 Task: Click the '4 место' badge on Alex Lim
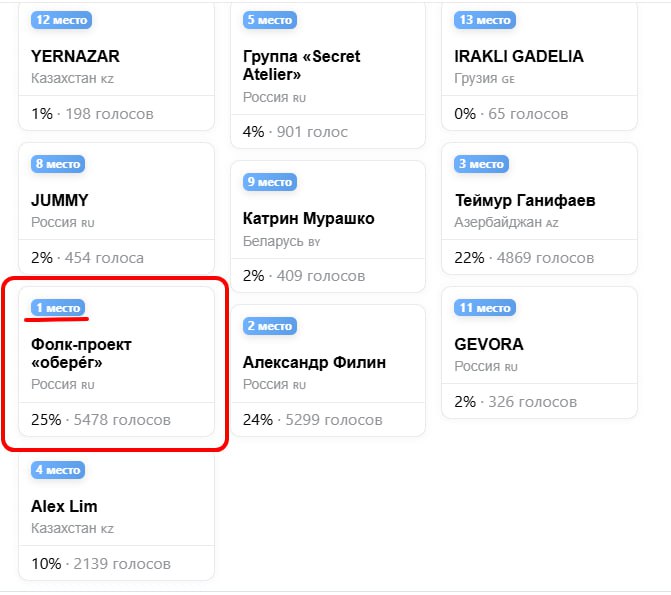[58, 470]
